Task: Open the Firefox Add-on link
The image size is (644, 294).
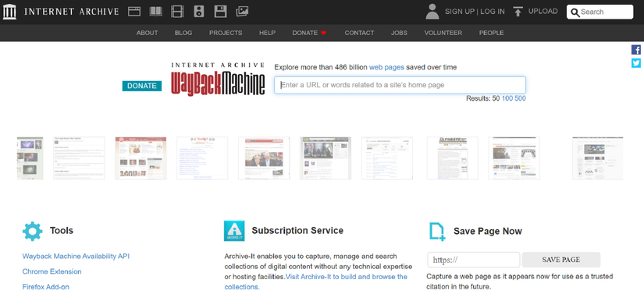Action: pyautogui.click(x=45, y=287)
